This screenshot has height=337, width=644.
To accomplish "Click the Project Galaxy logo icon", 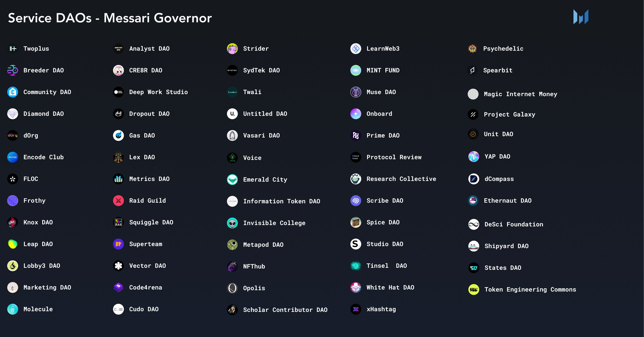I will [x=473, y=114].
